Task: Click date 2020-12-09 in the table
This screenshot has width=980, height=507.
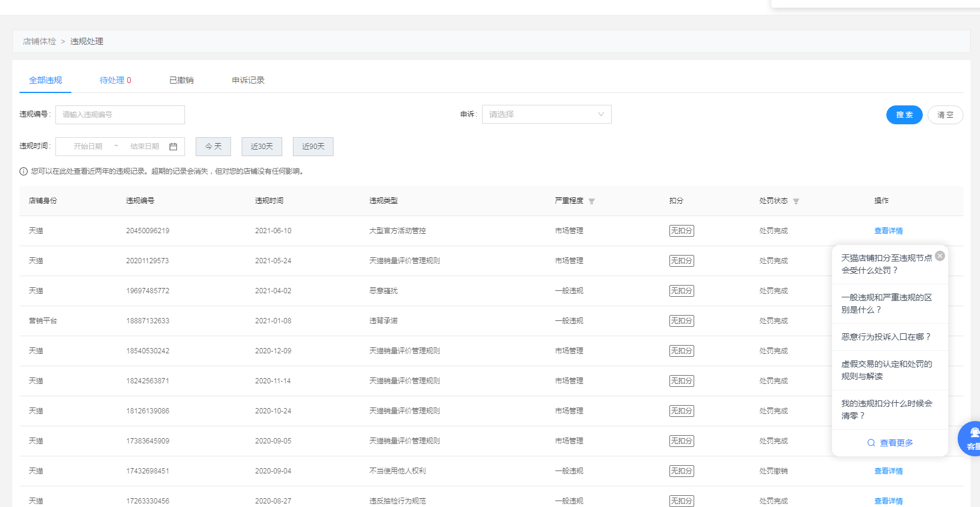Action: coord(273,351)
